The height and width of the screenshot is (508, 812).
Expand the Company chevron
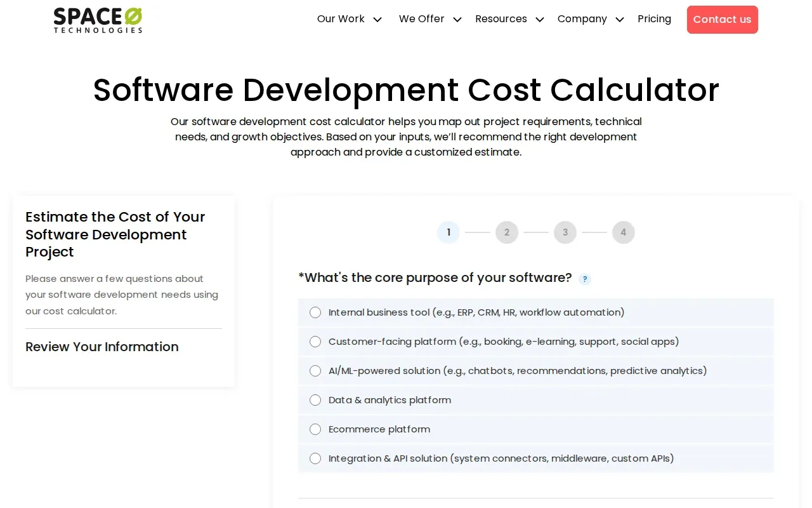click(620, 20)
